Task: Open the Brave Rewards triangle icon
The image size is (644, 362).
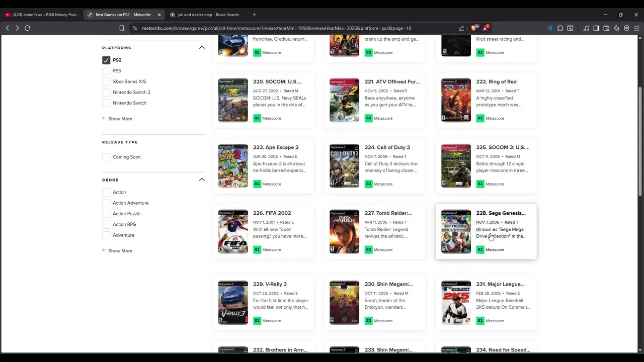Action: click(x=486, y=28)
